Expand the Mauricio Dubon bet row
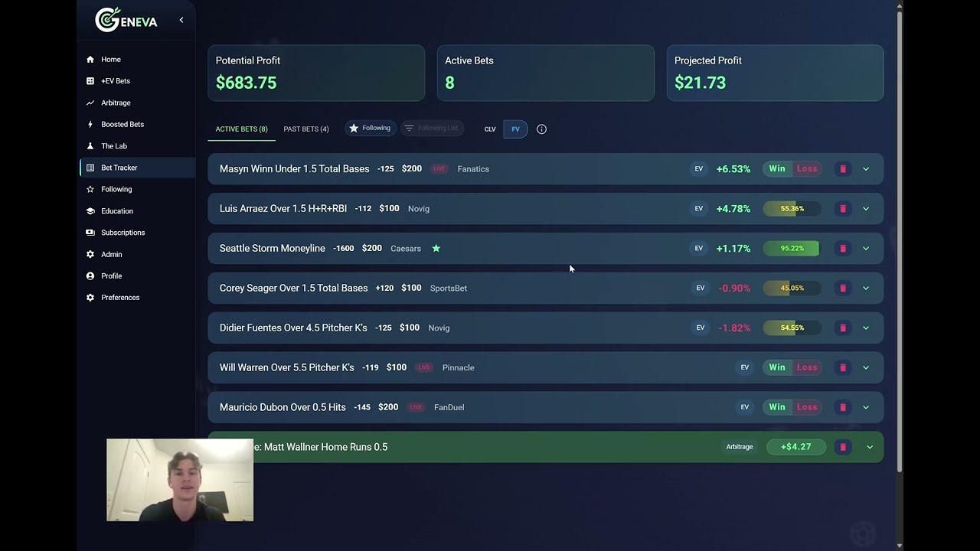This screenshot has height=551, width=980. (866, 408)
